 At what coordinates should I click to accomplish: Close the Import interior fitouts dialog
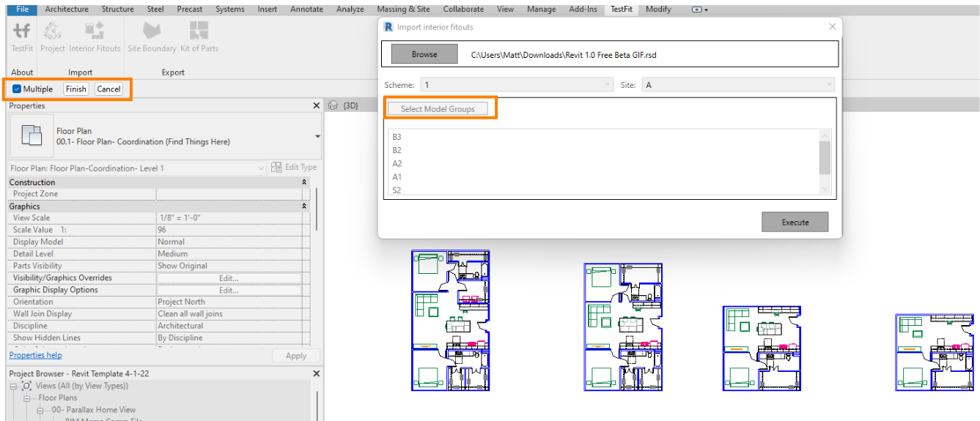(832, 26)
